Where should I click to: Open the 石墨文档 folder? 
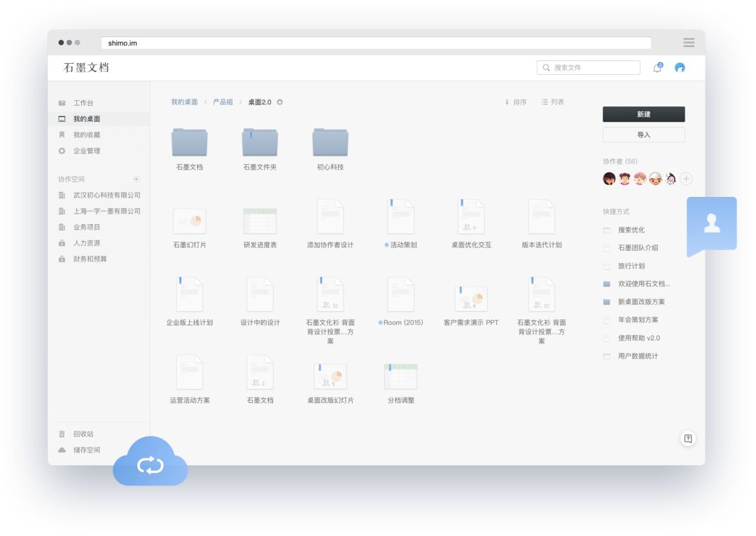(190, 149)
